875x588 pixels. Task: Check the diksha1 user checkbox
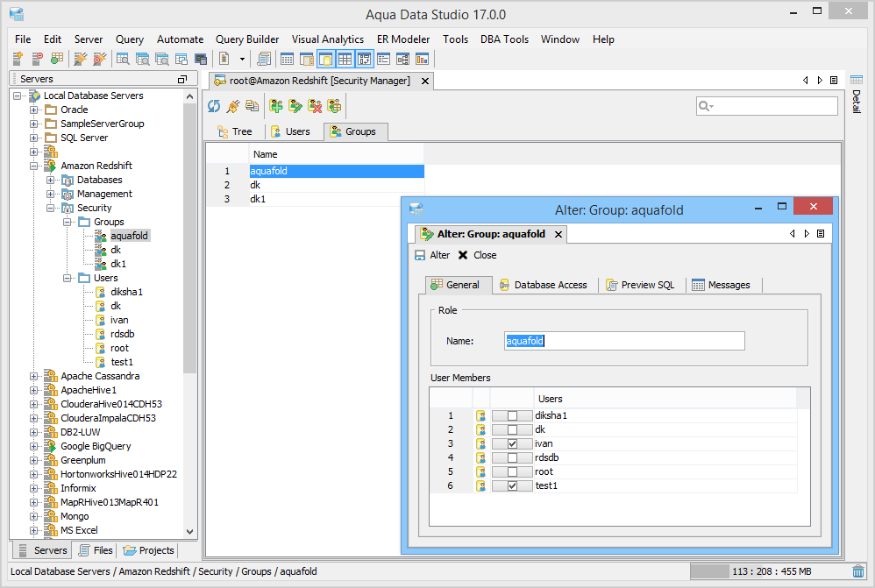pyautogui.click(x=512, y=415)
